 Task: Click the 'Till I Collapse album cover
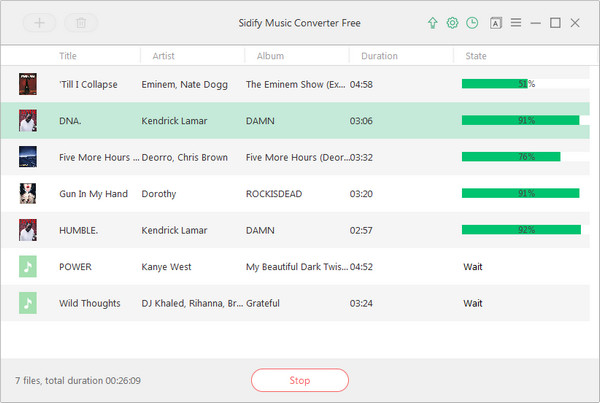coord(28,84)
